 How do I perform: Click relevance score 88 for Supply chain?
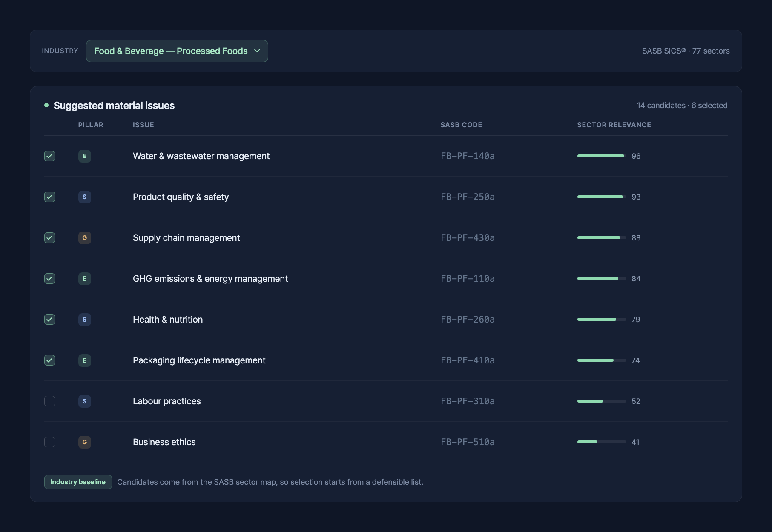pyautogui.click(x=636, y=238)
